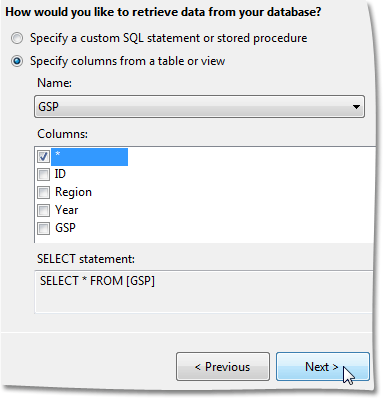This screenshot has width=383, height=399.
Task: Select custom SQL statement radio button
Action: pyautogui.click(x=17, y=38)
